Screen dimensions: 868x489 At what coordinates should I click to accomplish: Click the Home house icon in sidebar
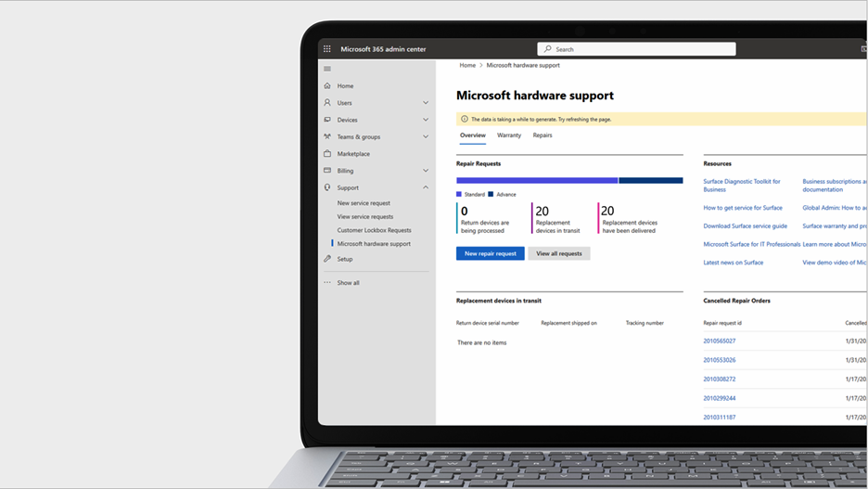(x=327, y=86)
